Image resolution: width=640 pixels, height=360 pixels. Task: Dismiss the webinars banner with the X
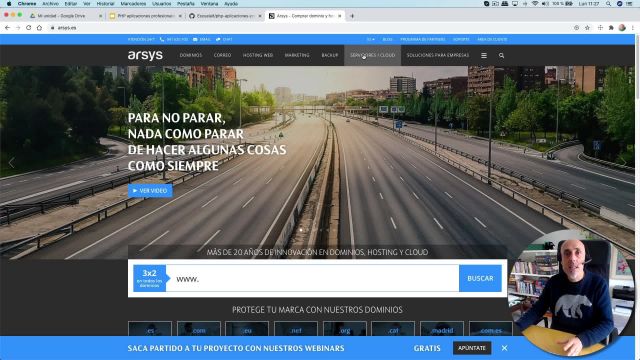click(x=504, y=348)
